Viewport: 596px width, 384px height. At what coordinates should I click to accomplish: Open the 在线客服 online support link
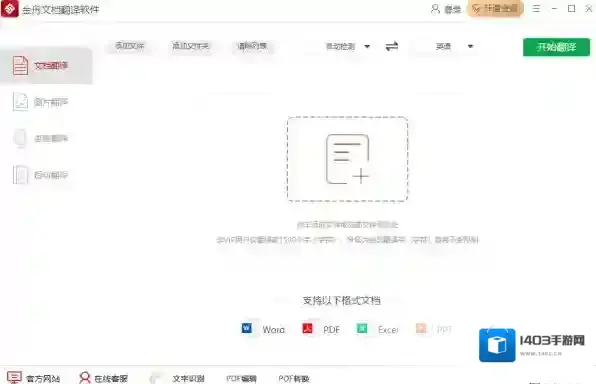103,378
